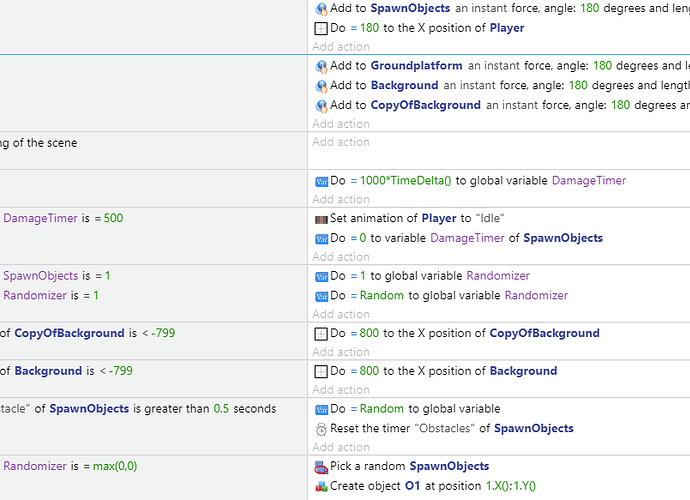Viewport: 690px width, 500px height.
Task: Click force icon beside 'Add to Background' action
Action: coord(321,86)
